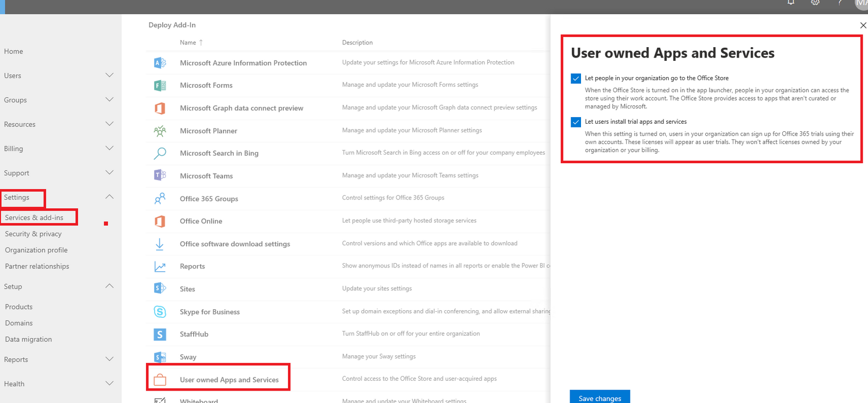Click the Sites SharePoint icon
Screen dimensions: 868x403
(x=159, y=289)
